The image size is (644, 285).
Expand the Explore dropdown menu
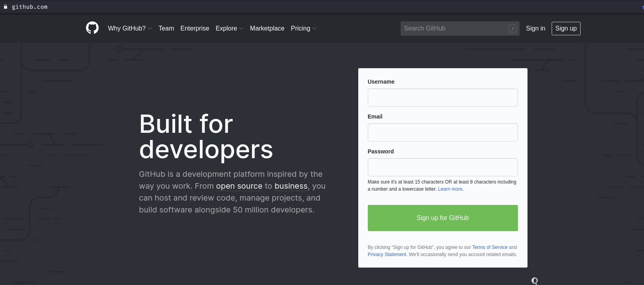click(x=229, y=29)
